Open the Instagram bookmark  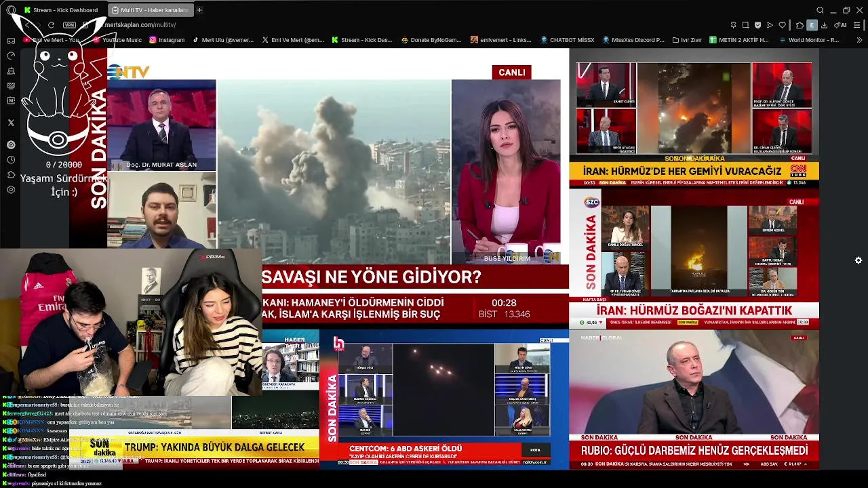[x=167, y=40]
